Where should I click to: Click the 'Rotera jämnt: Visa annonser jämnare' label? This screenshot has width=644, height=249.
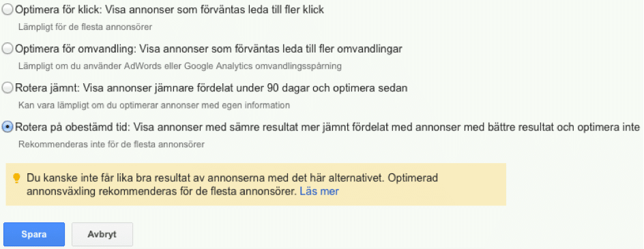(211, 88)
